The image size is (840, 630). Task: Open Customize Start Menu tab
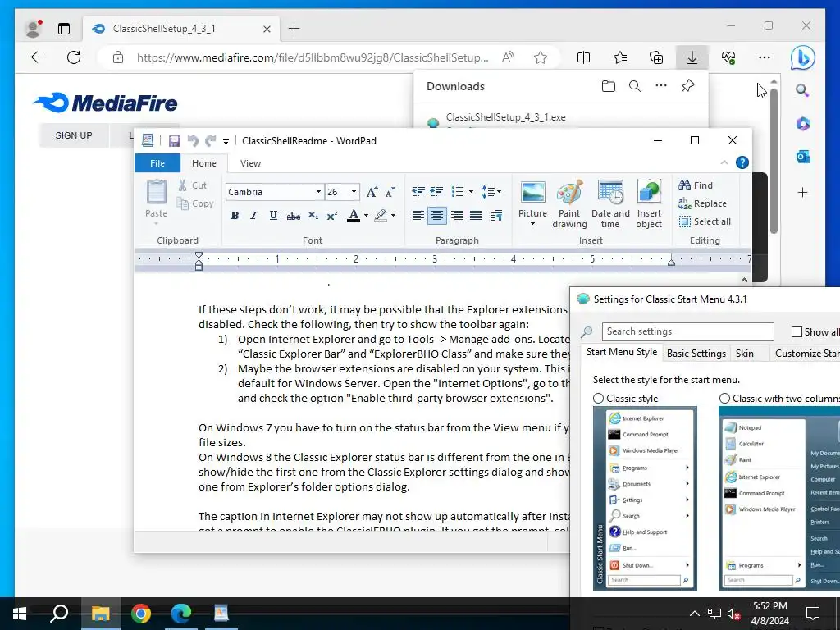point(806,354)
